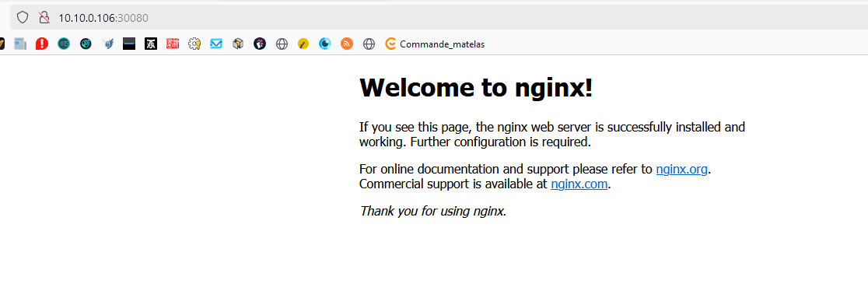The height and width of the screenshot is (291, 868).
Task: Click the 'Welcome to nginx!' heading
Action: pos(476,88)
